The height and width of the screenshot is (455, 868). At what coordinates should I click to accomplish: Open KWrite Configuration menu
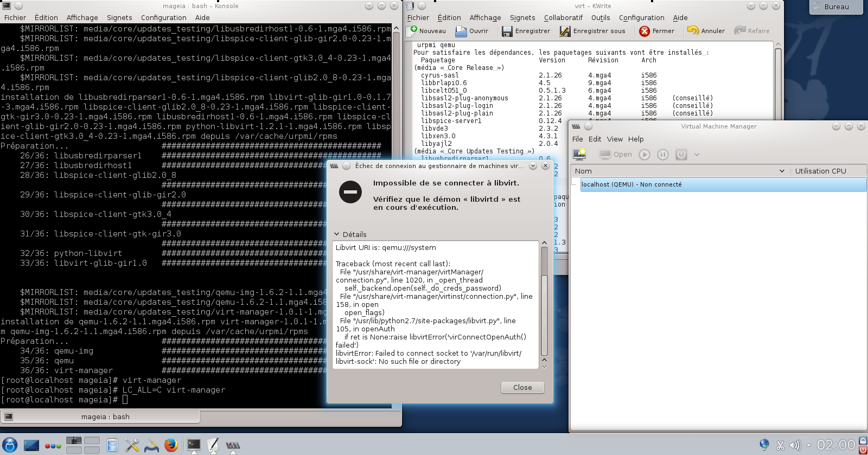click(641, 17)
